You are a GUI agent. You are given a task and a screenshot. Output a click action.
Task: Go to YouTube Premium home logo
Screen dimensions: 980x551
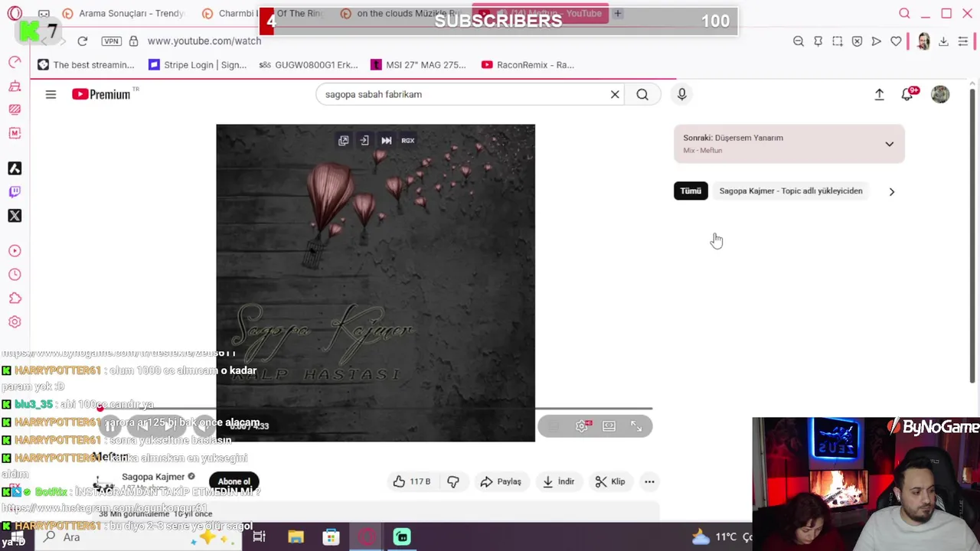(x=102, y=94)
